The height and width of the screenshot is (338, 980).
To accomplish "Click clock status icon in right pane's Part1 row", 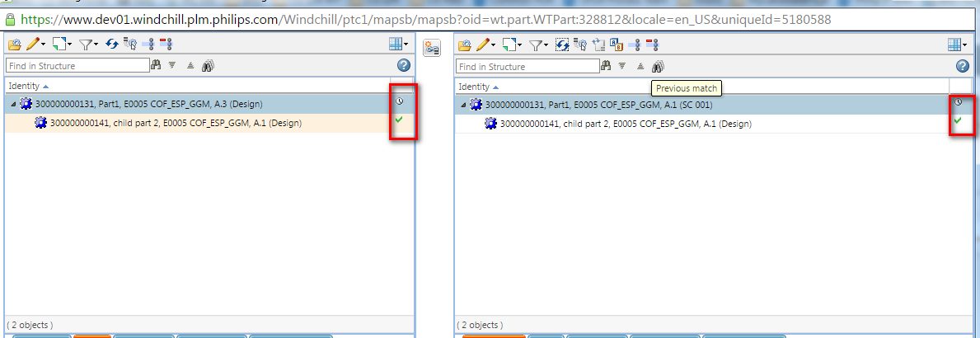I will coord(958,101).
